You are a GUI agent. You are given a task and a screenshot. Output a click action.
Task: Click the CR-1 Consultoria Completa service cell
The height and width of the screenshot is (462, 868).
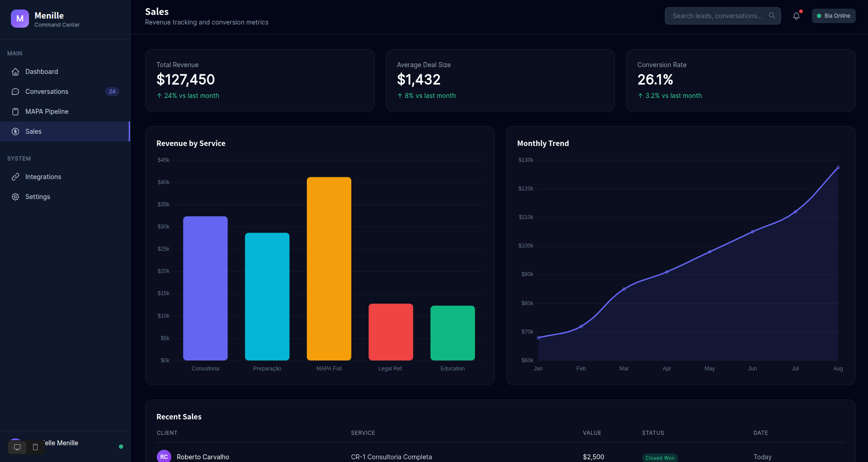coord(392,457)
